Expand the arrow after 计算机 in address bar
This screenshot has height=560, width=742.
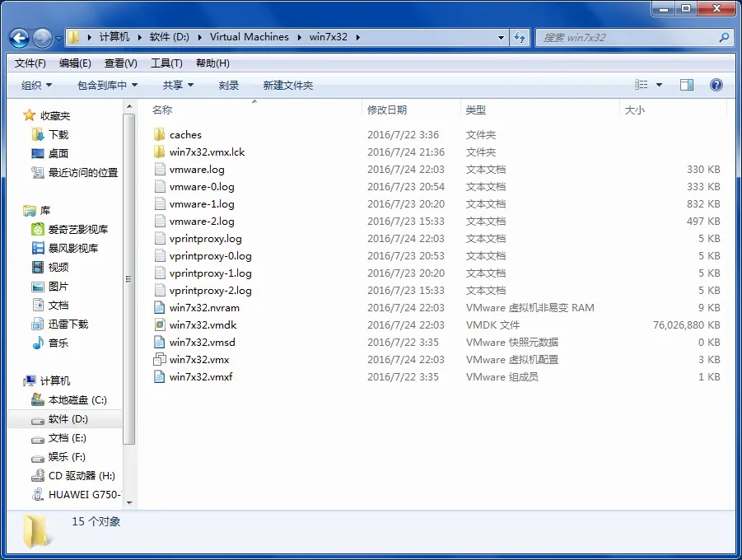click(x=140, y=37)
